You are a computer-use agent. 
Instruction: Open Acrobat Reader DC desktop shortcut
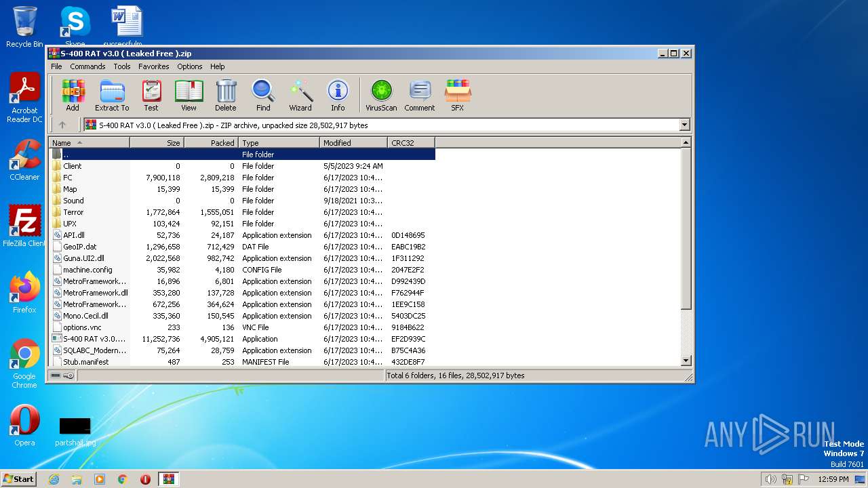(x=24, y=99)
